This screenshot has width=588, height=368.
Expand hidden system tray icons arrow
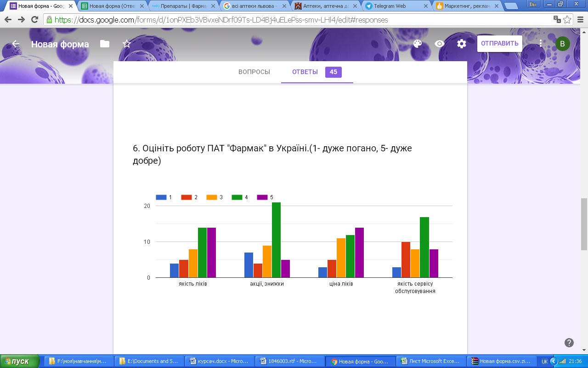[x=554, y=361]
